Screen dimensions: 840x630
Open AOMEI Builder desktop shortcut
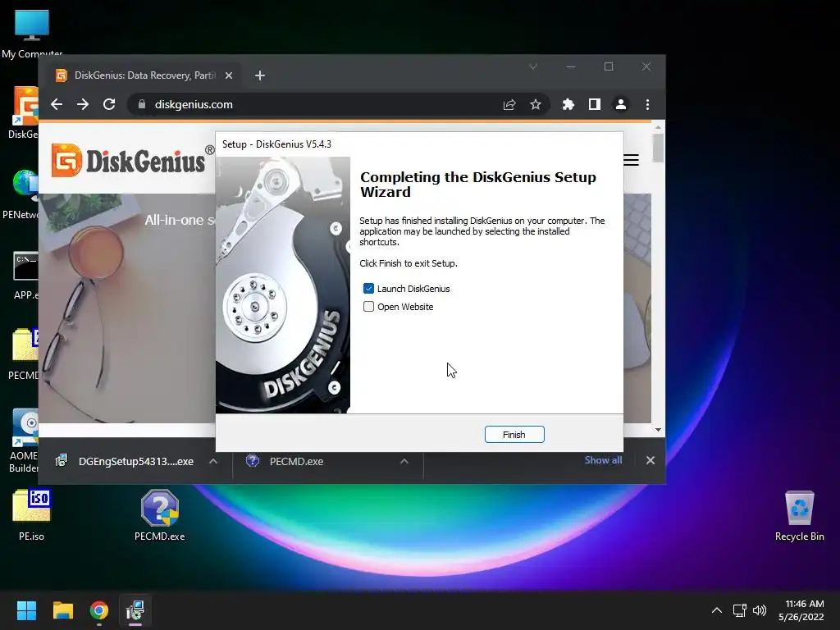pos(24,441)
